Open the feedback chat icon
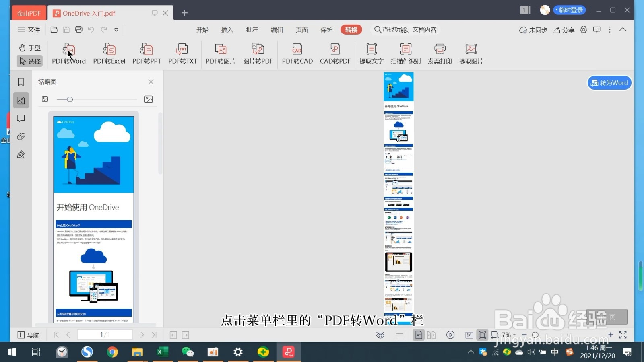 click(597, 29)
